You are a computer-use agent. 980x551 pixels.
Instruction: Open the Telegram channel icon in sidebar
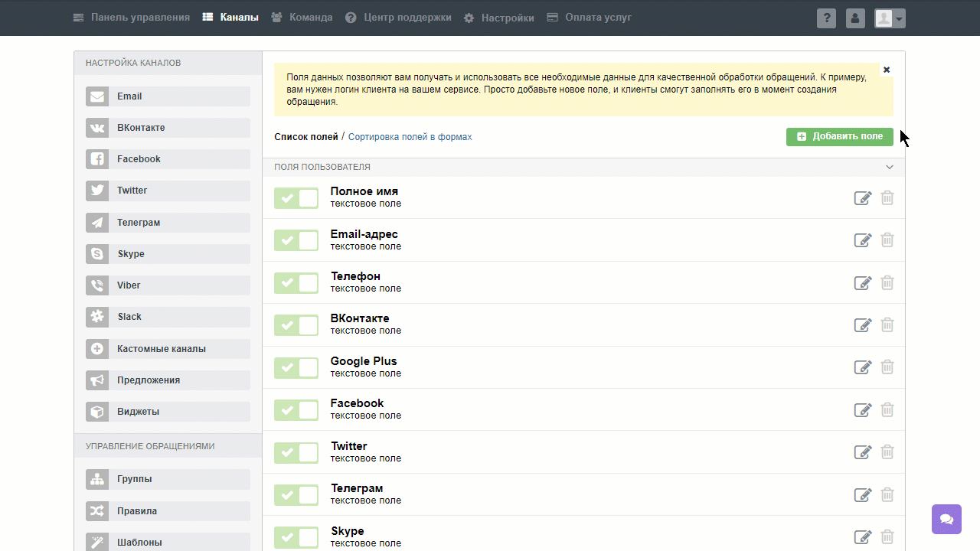tap(96, 223)
